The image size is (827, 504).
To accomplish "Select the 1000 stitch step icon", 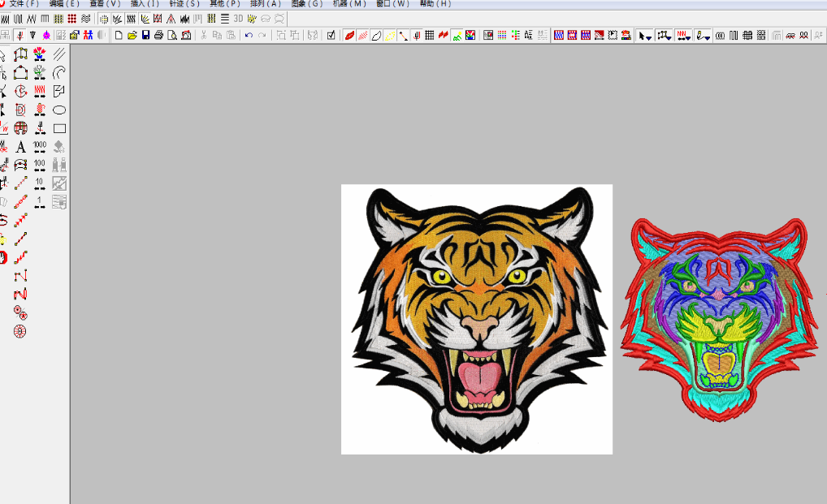I will click(x=40, y=146).
